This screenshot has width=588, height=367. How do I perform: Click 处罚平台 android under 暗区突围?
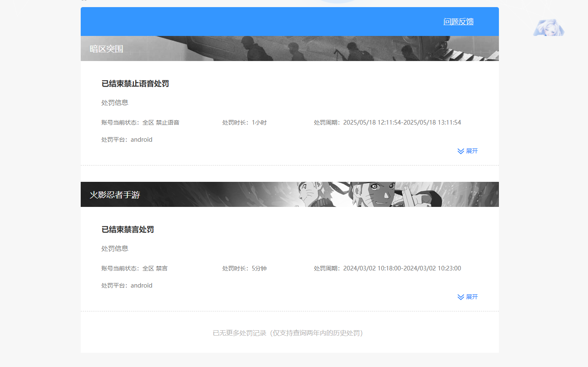point(127,140)
